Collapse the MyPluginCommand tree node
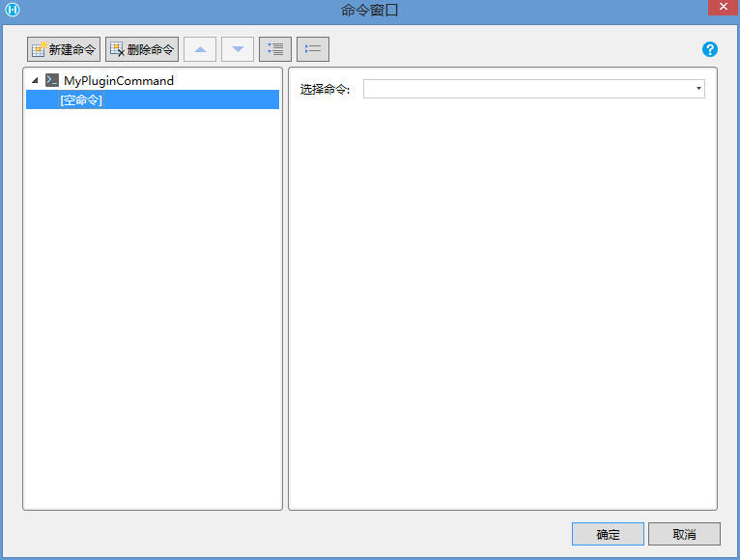Image resolution: width=740 pixels, height=560 pixels. (x=35, y=81)
